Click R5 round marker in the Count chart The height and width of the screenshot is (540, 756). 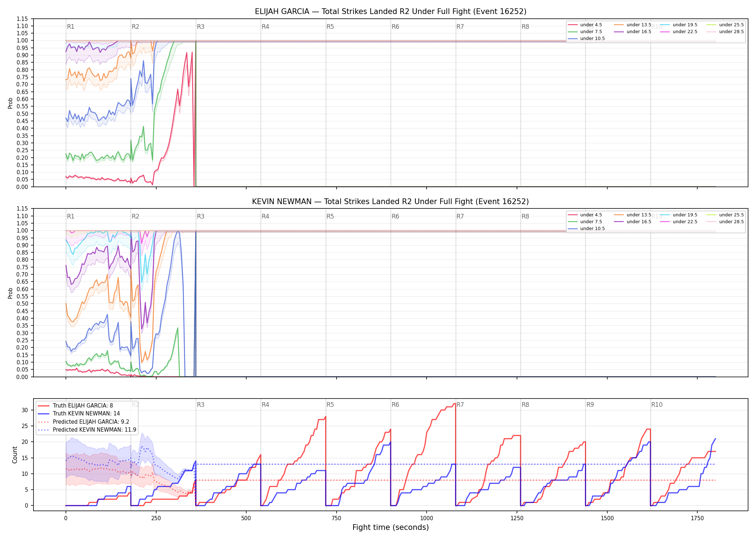point(330,405)
